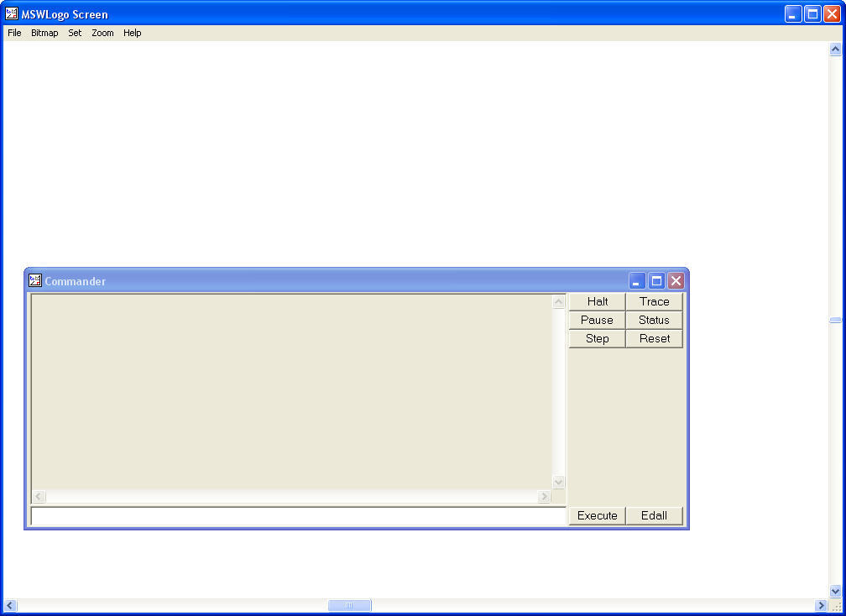Open the Help menu

(x=132, y=33)
